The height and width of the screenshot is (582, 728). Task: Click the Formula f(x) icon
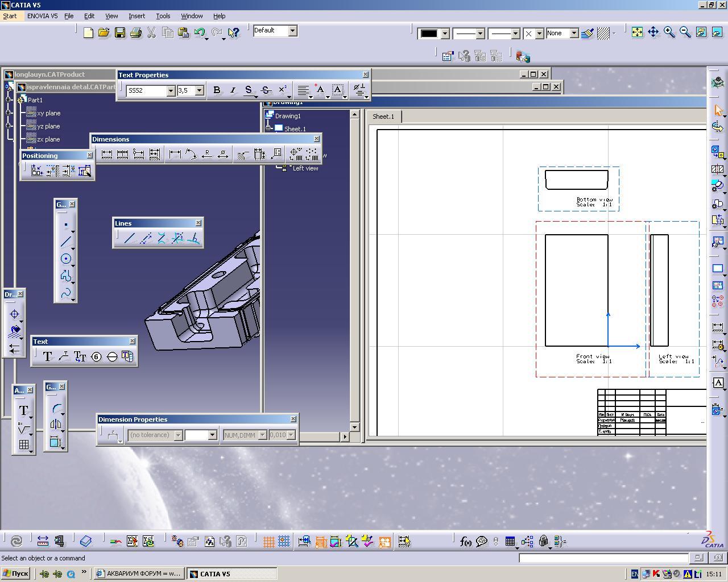465,542
